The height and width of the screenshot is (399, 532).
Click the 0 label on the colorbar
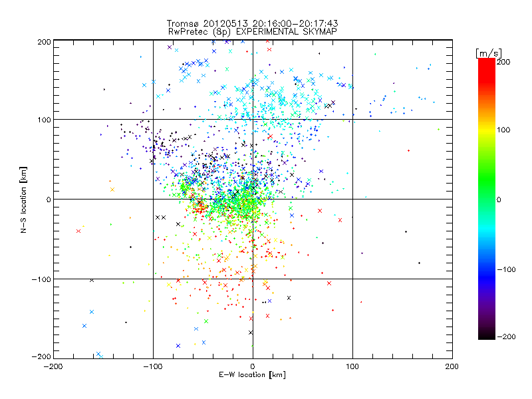pyautogui.click(x=499, y=200)
